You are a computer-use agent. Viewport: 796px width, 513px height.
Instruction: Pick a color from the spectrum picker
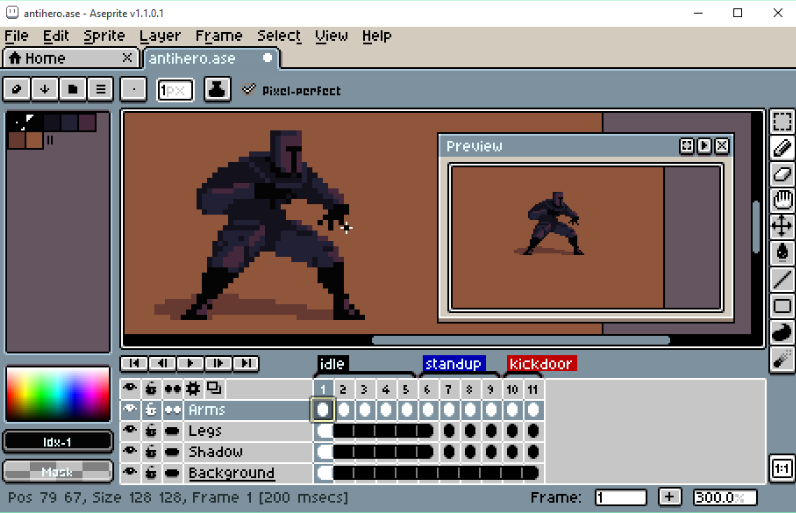[x=58, y=394]
